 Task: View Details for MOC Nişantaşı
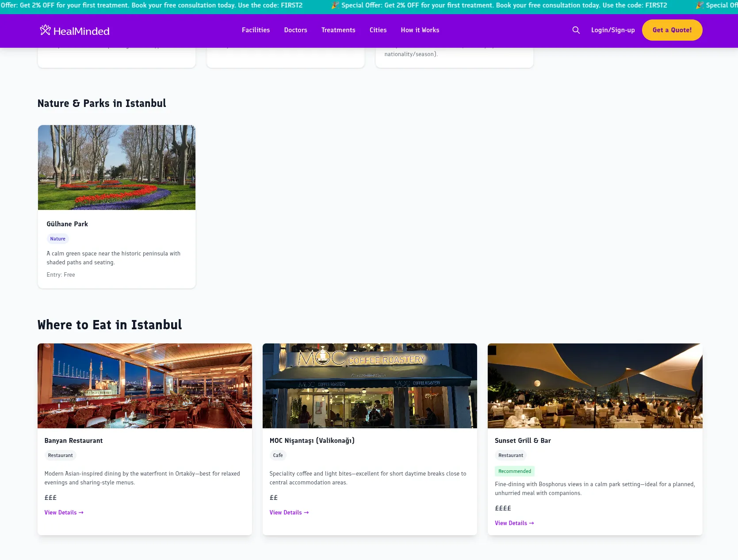tap(289, 513)
